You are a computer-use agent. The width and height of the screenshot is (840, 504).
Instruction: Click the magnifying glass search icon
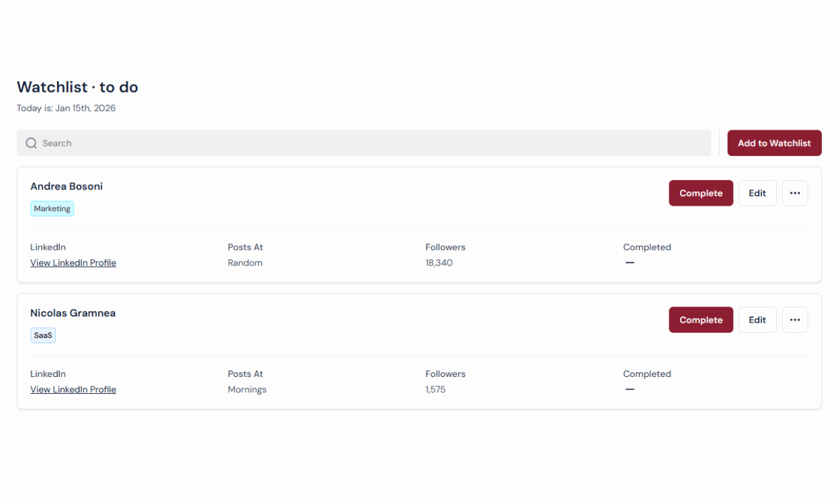click(x=31, y=143)
